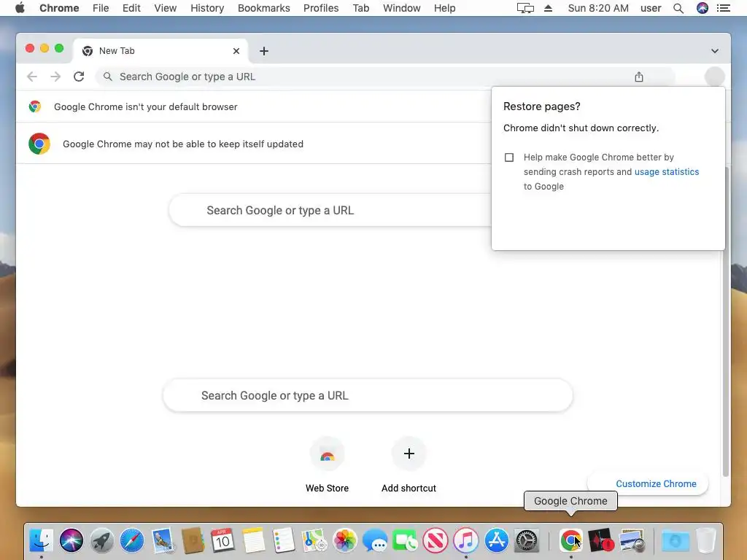Open Photos from the dock
Screen dimensions: 747x560
click(344, 540)
